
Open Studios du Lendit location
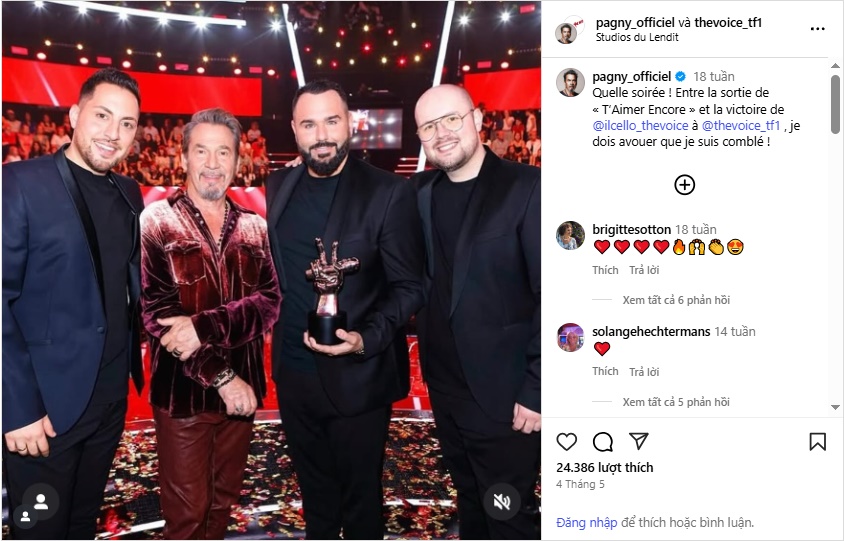point(637,37)
